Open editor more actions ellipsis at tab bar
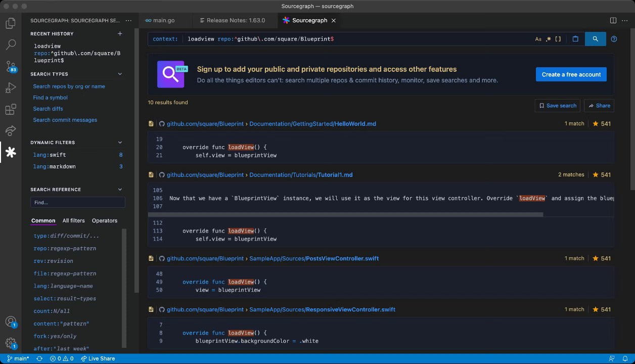Screen dimensions: 635x364 [625, 20]
